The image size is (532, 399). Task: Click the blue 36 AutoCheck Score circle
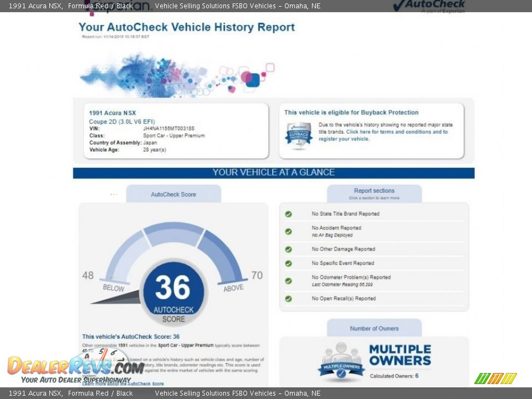[x=173, y=291]
